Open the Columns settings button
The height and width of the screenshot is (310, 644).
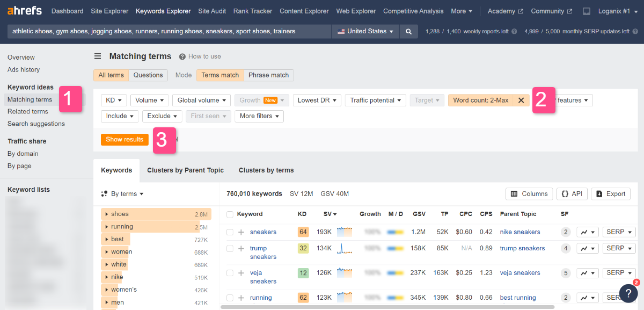click(x=529, y=194)
